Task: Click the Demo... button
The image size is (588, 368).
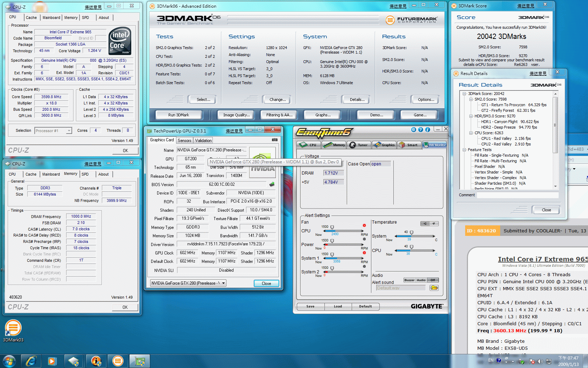Action: tap(377, 115)
